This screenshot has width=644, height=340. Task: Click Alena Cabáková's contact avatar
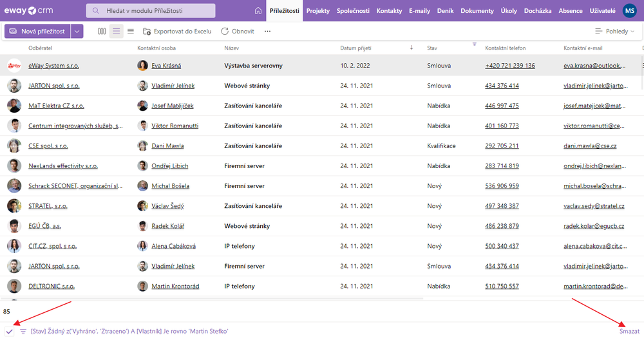[142, 246]
